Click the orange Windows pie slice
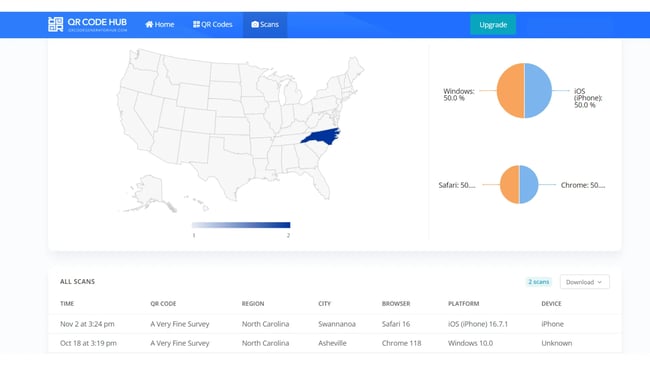This screenshot has height=365, width=650. click(510, 90)
